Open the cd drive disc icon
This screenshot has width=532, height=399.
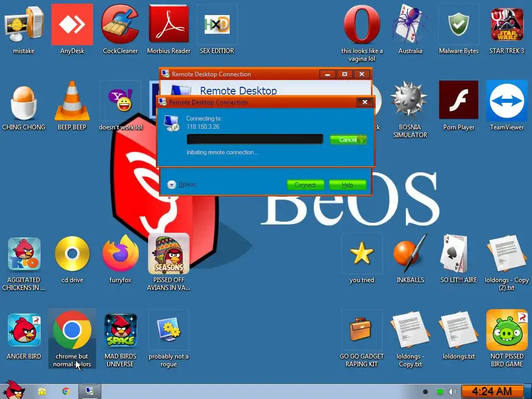72,259
